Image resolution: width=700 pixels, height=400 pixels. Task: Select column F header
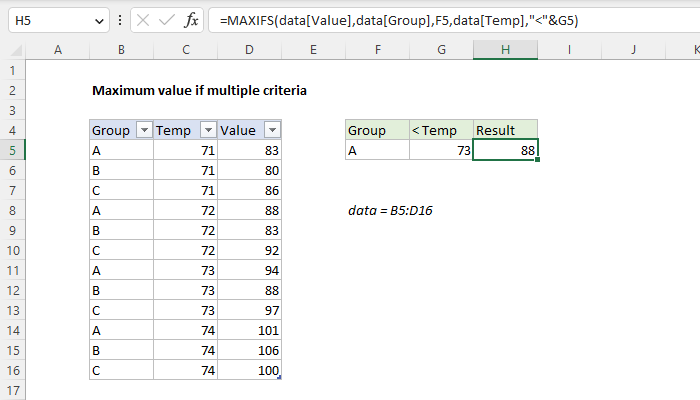[378, 50]
